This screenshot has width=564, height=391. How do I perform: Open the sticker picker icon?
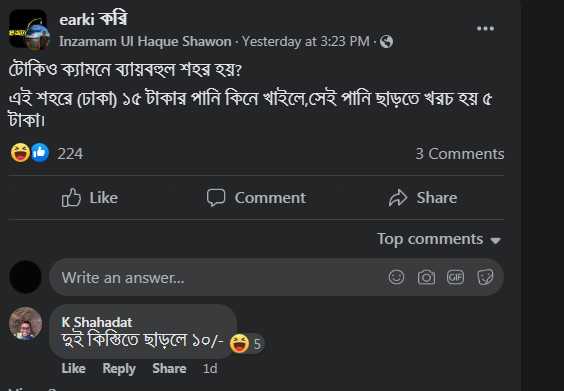tap(485, 277)
